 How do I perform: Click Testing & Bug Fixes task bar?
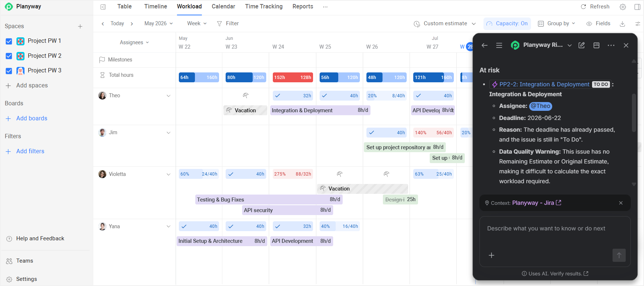pos(269,200)
